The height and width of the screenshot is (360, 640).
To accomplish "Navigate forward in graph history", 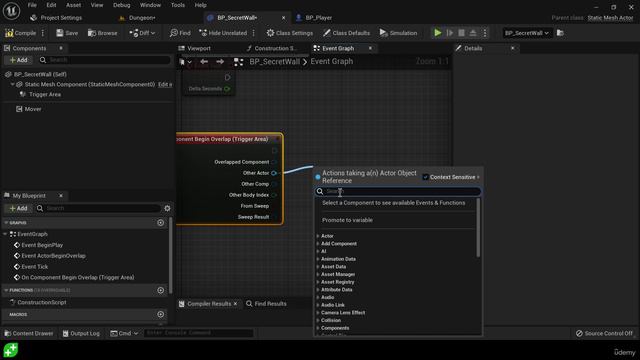I will pyautogui.click(x=220, y=62).
